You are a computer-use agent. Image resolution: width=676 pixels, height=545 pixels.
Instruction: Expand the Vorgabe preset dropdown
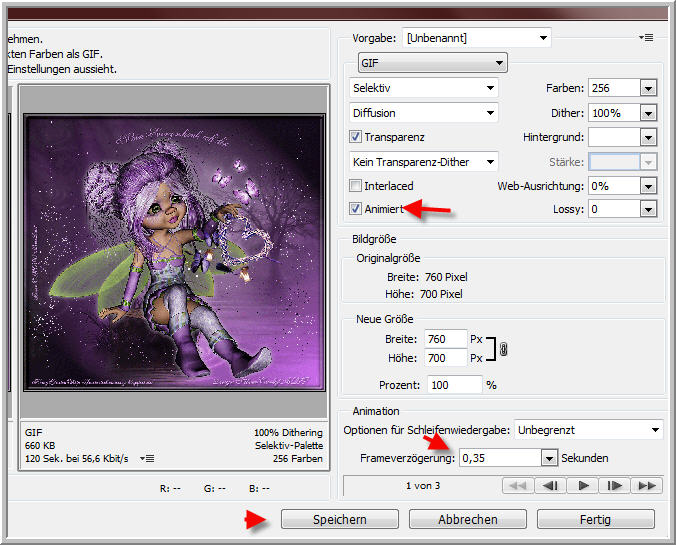tap(476, 38)
